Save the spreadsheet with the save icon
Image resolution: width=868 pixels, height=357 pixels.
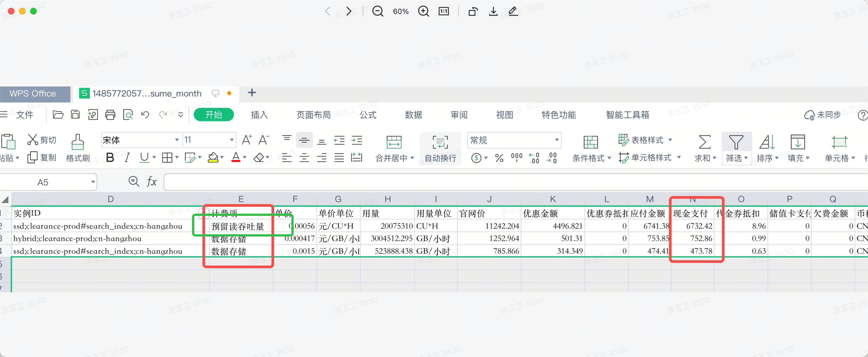click(75, 115)
